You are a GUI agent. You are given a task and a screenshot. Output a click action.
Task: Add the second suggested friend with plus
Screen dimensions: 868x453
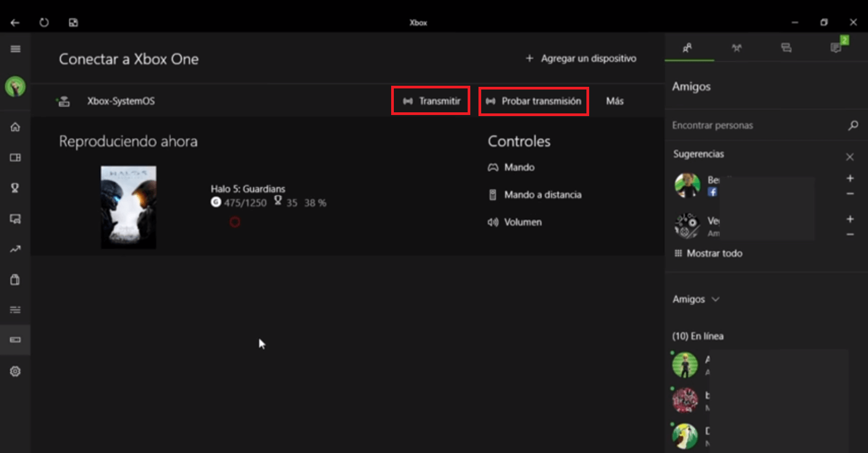[x=850, y=219]
